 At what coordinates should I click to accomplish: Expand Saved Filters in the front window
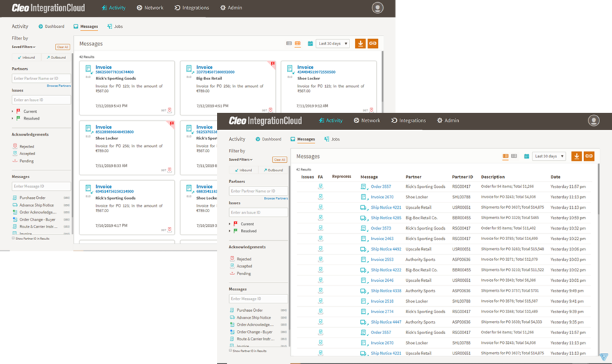[240, 159]
